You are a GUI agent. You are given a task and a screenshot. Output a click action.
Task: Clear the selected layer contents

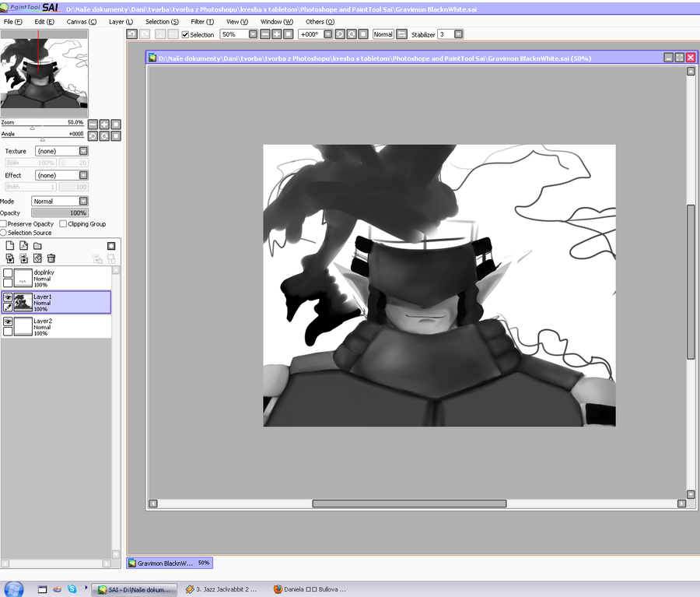[37, 258]
